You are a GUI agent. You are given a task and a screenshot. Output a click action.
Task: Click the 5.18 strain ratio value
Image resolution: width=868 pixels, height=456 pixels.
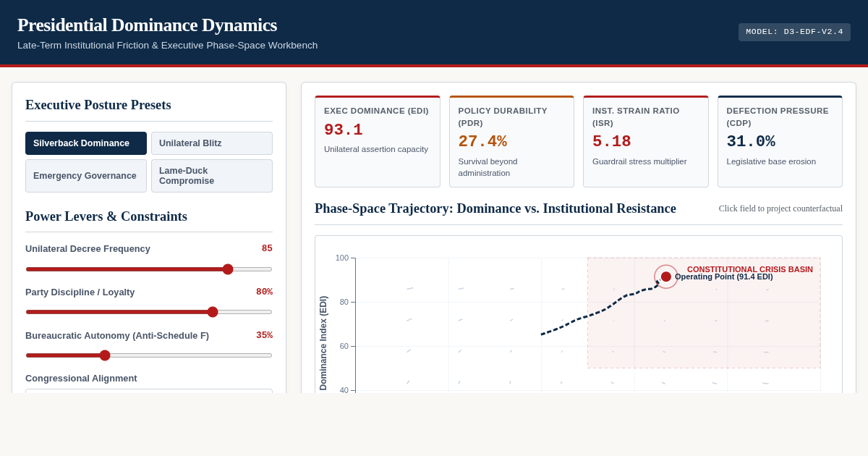612,142
